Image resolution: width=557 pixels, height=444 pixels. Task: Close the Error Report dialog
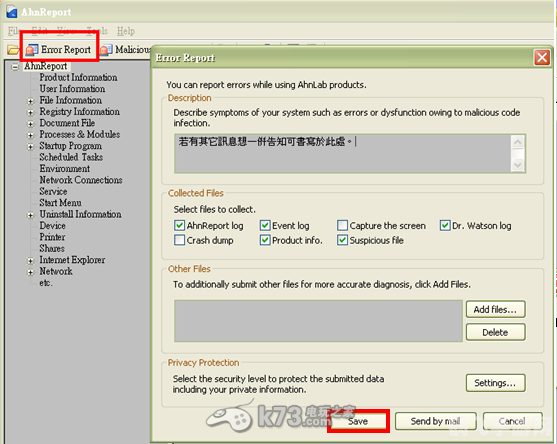(542, 58)
